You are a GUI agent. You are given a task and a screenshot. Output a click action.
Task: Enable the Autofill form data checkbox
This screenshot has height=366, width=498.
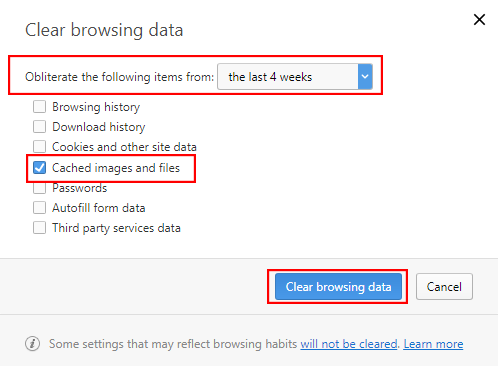[x=39, y=208]
